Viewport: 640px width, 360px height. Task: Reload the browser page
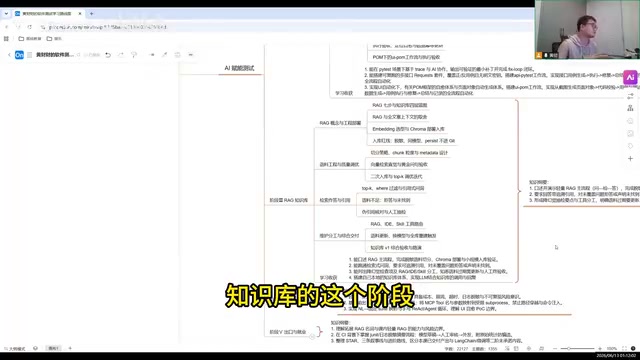[x=29, y=27]
